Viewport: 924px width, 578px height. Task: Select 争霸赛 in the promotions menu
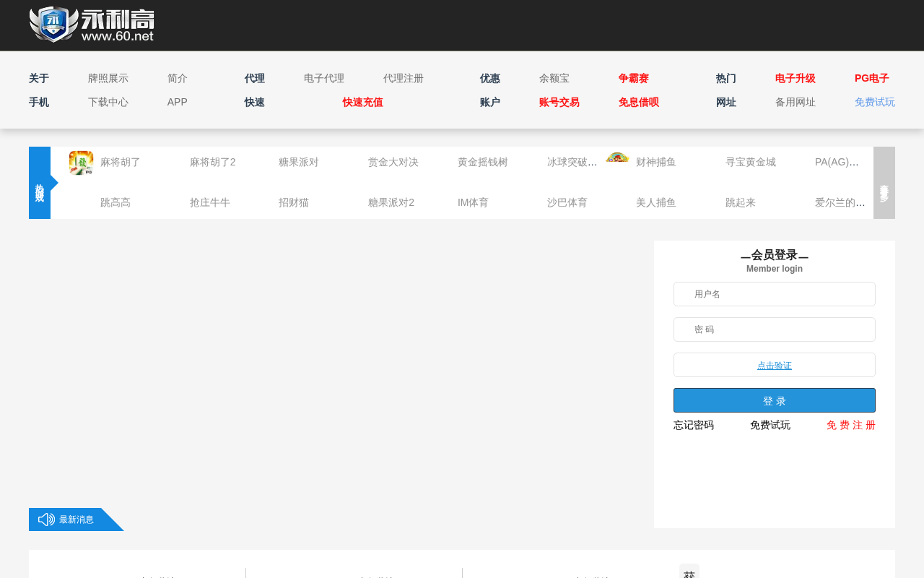(x=633, y=79)
